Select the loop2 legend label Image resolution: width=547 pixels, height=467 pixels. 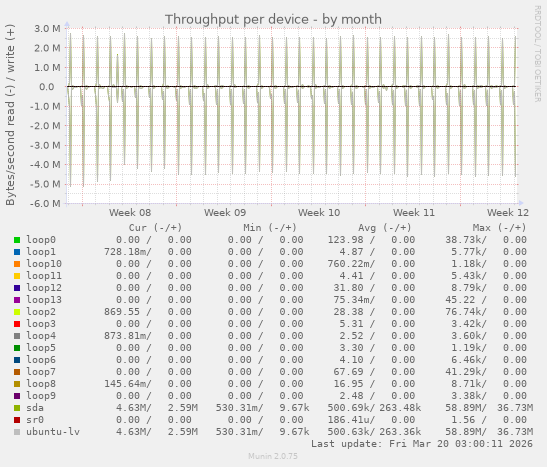coord(41,312)
